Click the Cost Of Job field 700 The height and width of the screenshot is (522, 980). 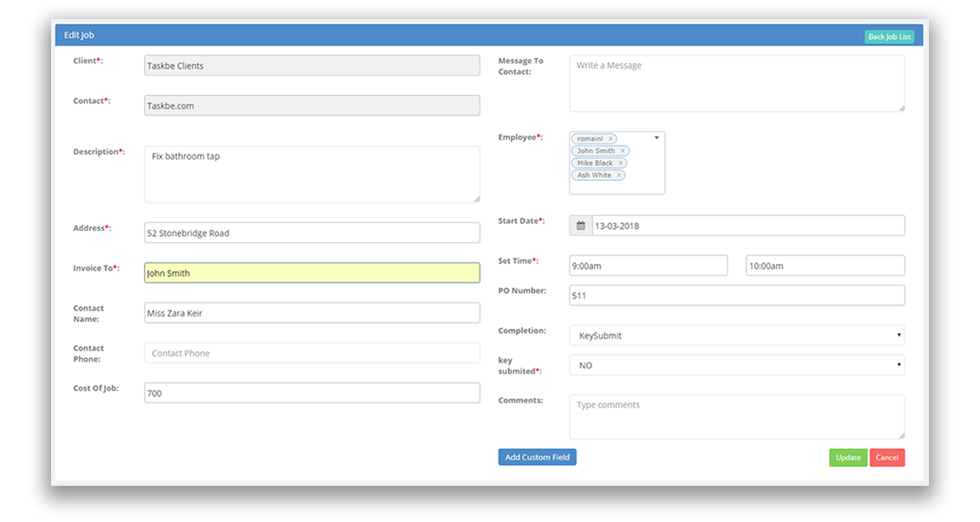(x=311, y=393)
